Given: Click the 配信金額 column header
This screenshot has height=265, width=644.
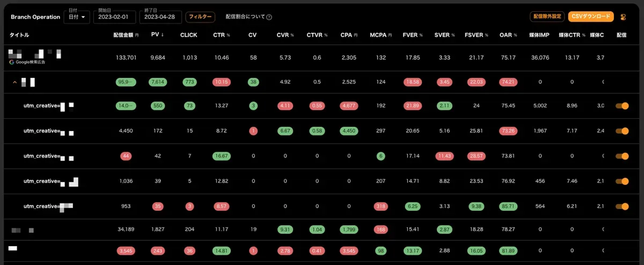Looking at the screenshot, I should tap(126, 35).
